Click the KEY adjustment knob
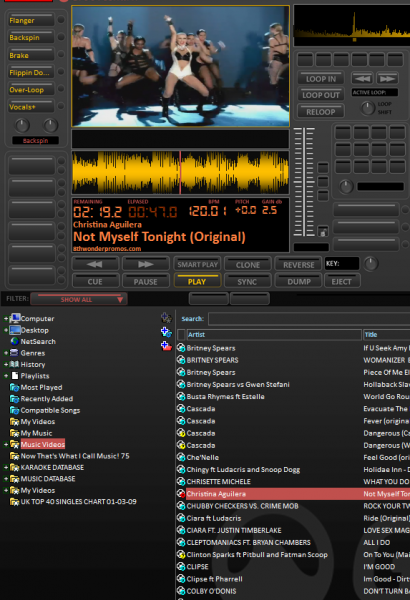 point(371,263)
